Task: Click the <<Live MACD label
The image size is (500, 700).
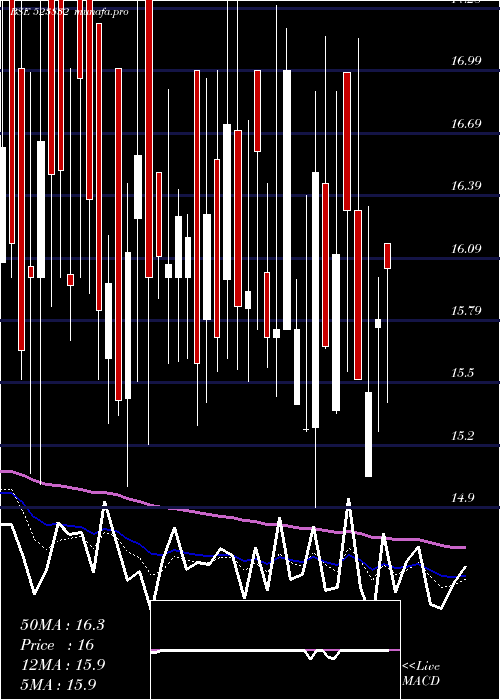Action: pyautogui.click(x=421, y=674)
